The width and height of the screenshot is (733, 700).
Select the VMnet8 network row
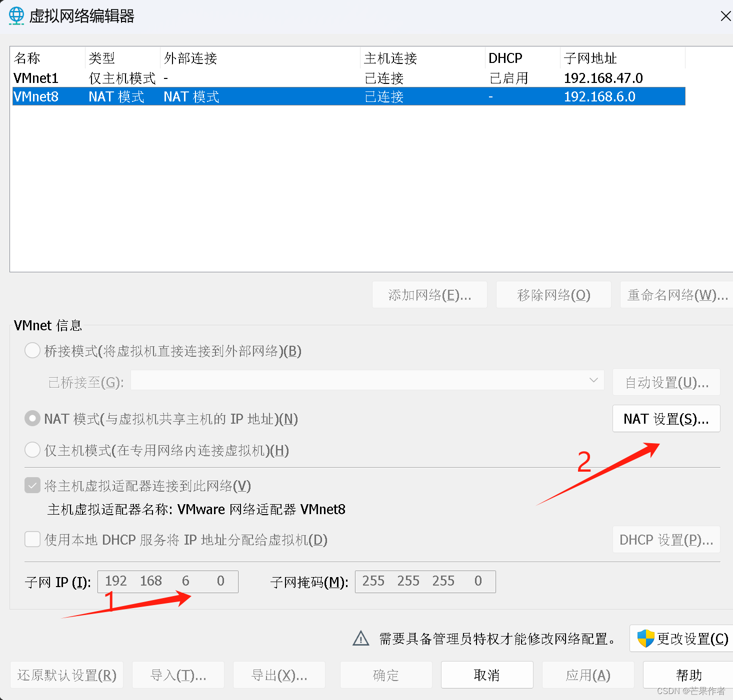(348, 96)
